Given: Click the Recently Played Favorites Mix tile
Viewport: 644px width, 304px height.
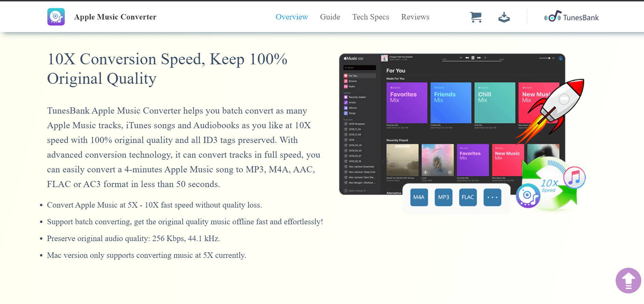Looking at the screenshot, I should pyautogui.click(x=473, y=160).
